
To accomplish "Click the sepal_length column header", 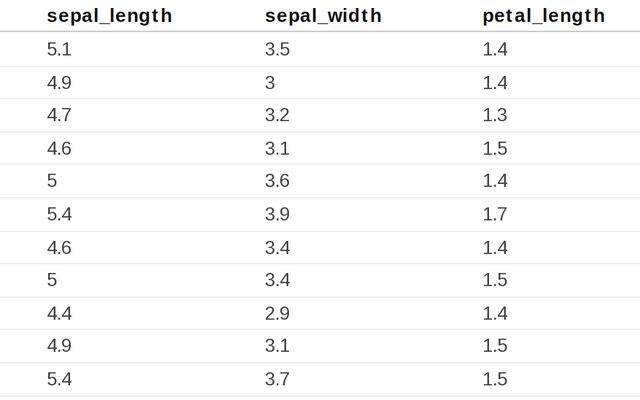I will click(109, 16).
